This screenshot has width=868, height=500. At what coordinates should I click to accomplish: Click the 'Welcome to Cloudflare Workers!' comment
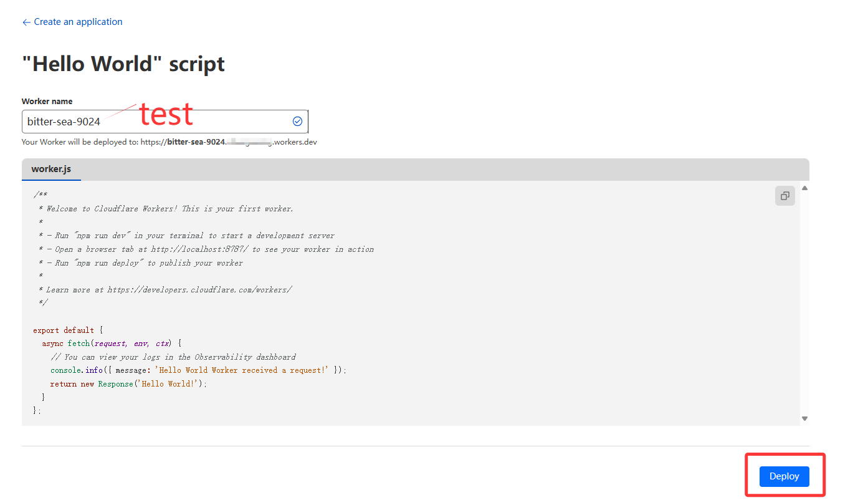click(x=166, y=209)
